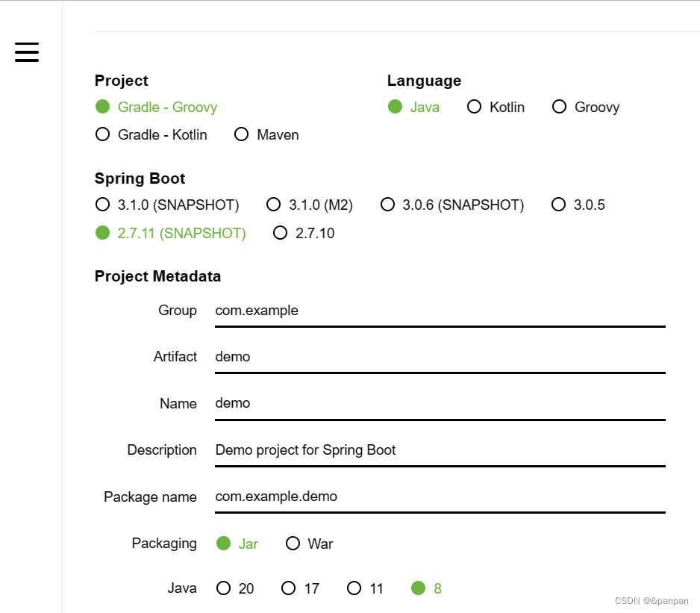Click the Name input field
The height and width of the screenshot is (613, 700).
coord(440,403)
